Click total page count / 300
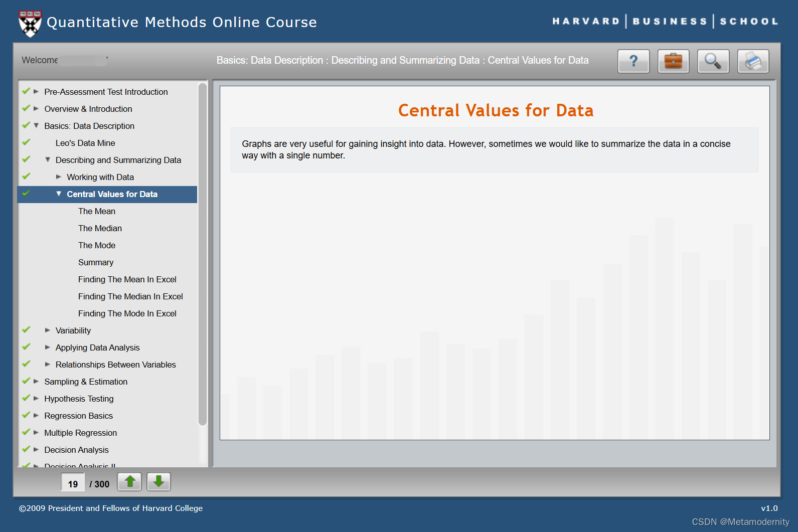 pos(99,484)
